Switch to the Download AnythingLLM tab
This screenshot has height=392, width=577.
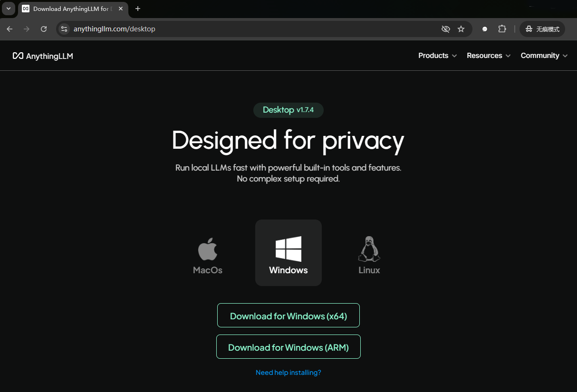pyautogui.click(x=73, y=9)
